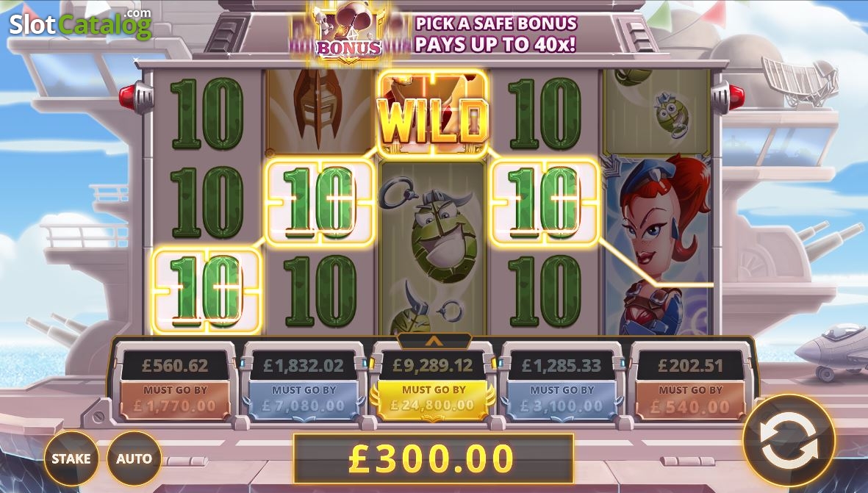Expand the jackpot panel chevron arrow
Screen dimensions: 868x493
click(434, 342)
